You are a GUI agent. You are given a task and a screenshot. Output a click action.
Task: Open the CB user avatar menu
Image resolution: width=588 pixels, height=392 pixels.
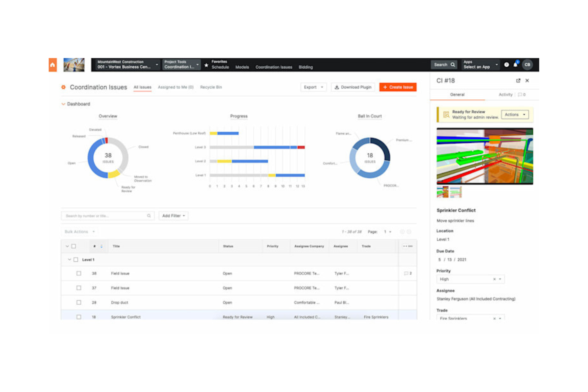point(527,65)
